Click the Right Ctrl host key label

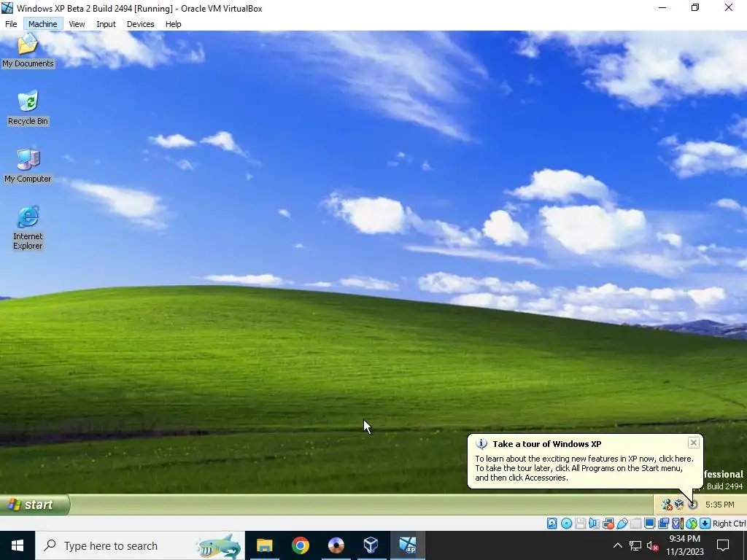click(729, 524)
